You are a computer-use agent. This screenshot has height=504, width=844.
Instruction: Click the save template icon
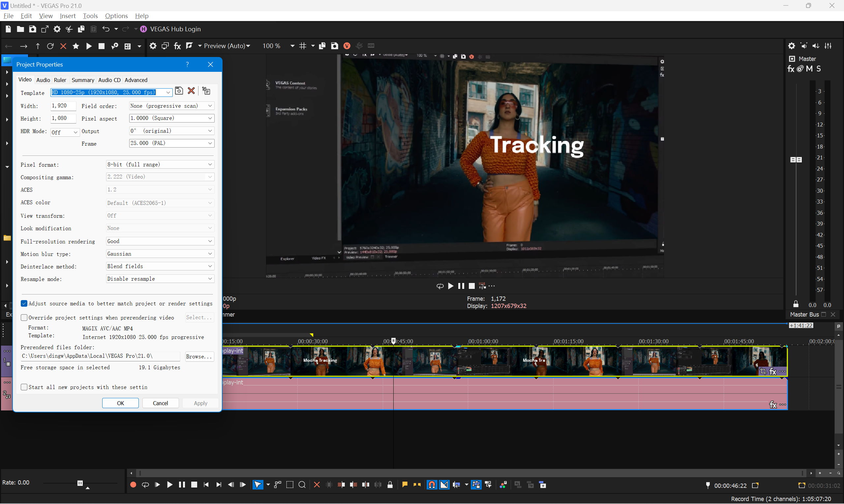[x=179, y=91]
